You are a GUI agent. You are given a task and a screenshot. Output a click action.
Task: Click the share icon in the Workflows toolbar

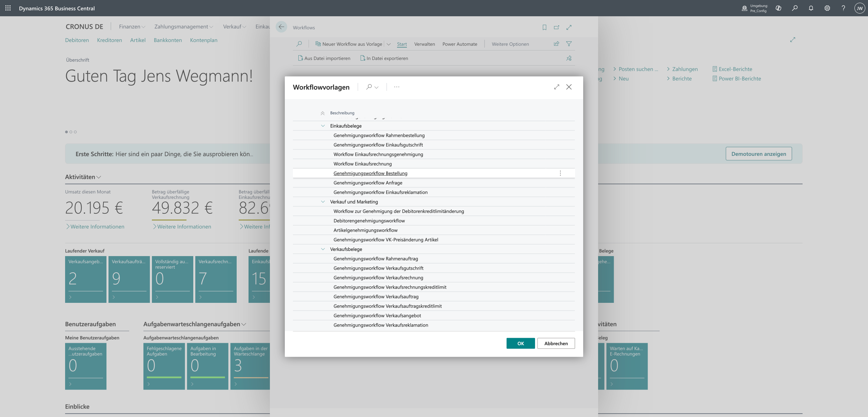click(556, 44)
